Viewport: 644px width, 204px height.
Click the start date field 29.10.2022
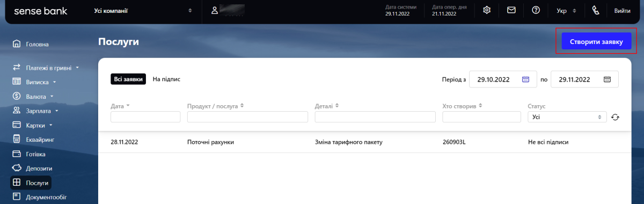tap(503, 79)
